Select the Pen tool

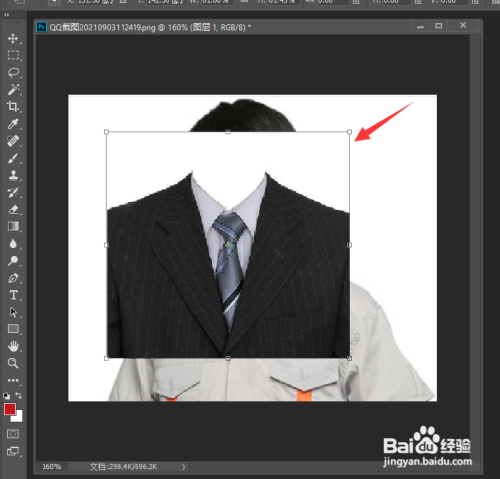[x=13, y=278]
